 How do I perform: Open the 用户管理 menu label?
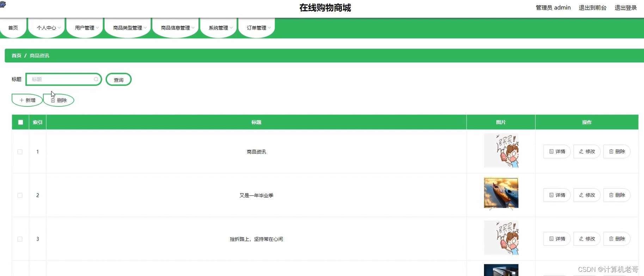click(x=85, y=28)
